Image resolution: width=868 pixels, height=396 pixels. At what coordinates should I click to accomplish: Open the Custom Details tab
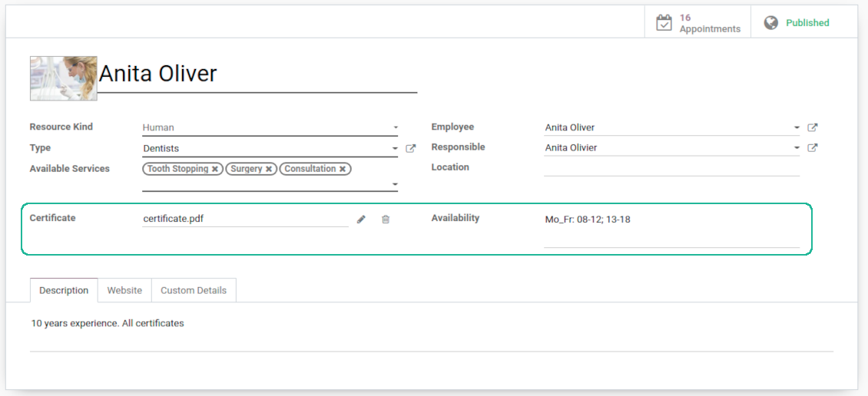coord(194,291)
